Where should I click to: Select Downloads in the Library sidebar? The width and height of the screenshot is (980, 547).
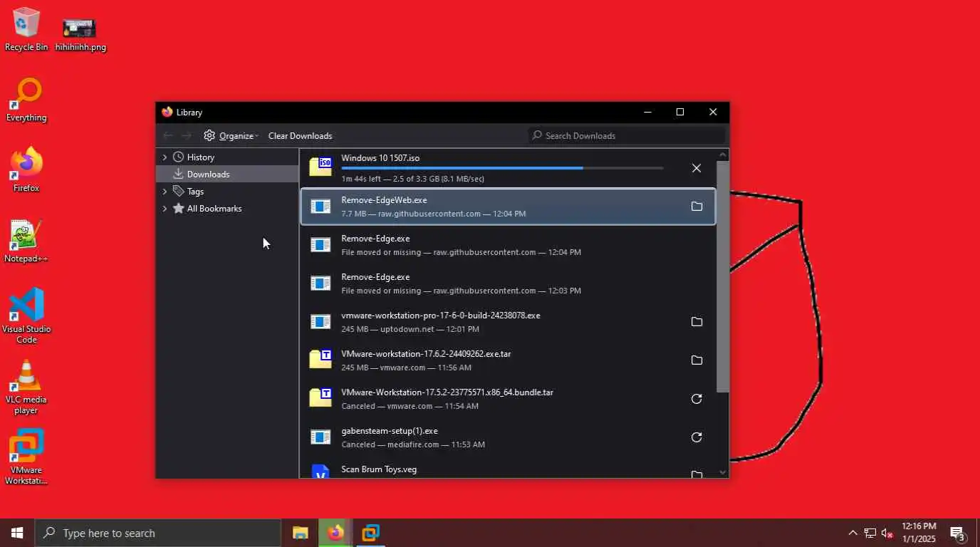(x=227, y=174)
